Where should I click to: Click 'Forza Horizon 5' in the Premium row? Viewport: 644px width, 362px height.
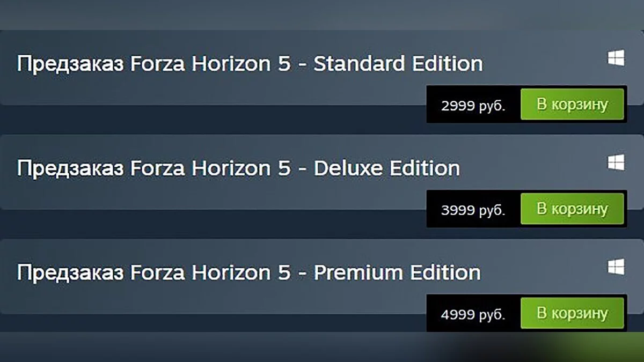point(210,273)
